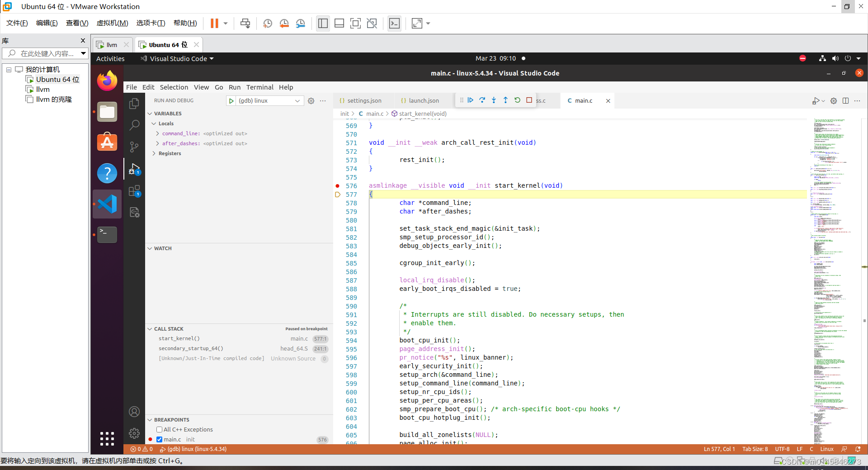Screen dimensions: 868x470
Task: Expand the Registers node
Action: coord(154,153)
